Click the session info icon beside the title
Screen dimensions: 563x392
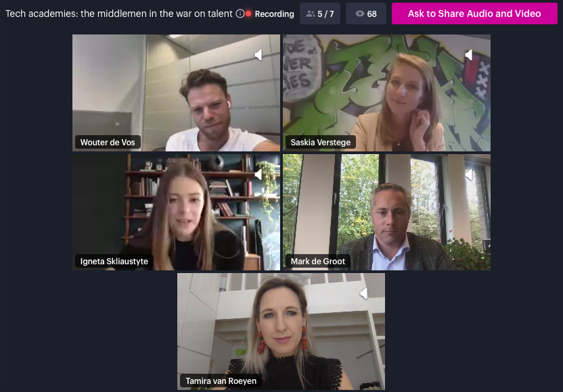click(240, 14)
